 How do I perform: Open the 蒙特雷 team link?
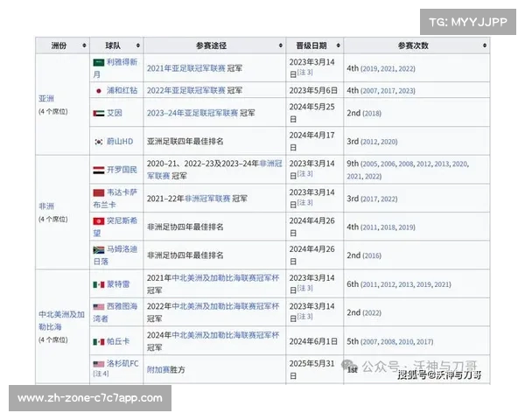(x=118, y=284)
